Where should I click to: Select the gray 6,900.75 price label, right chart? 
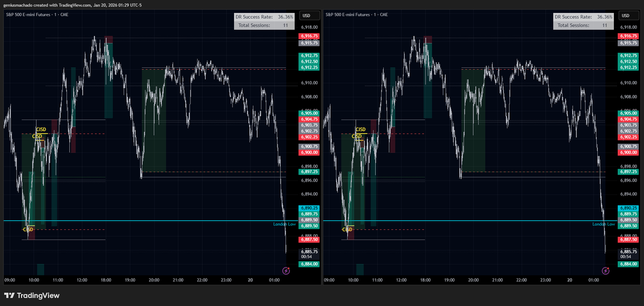pyautogui.click(x=628, y=146)
